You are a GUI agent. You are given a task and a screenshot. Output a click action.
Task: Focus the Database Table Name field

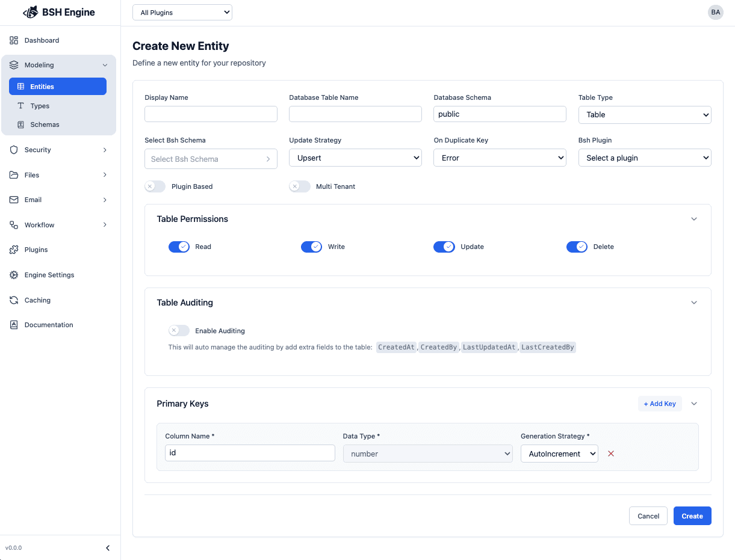point(355,114)
